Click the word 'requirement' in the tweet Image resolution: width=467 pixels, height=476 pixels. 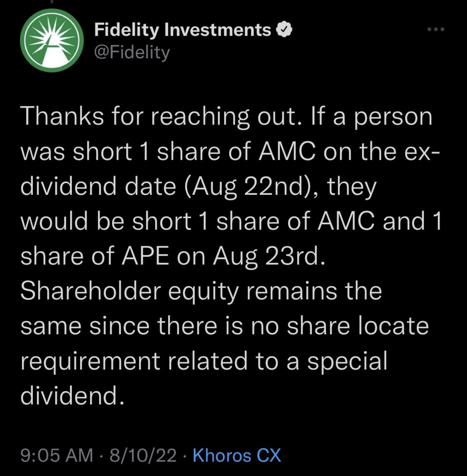point(90,362)
